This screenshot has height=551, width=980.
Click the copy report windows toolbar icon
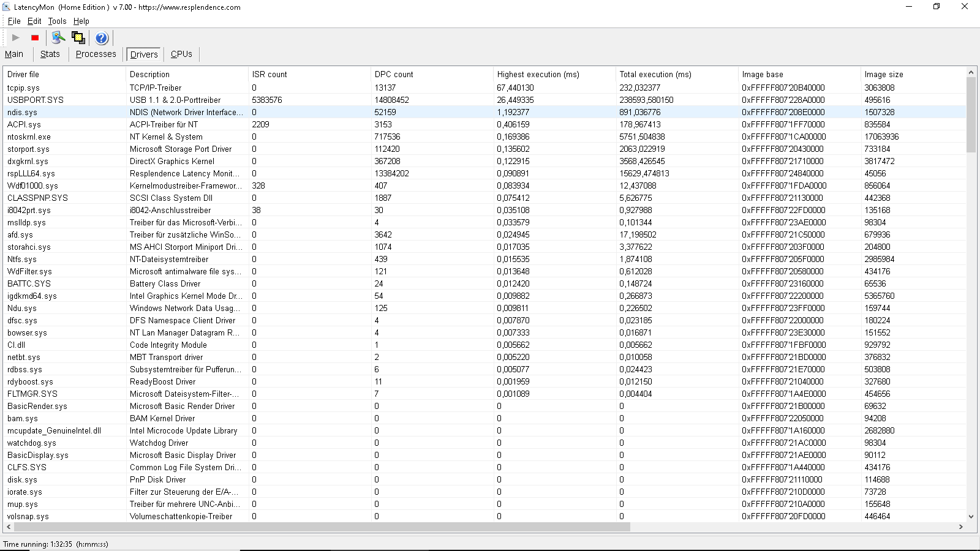coord(78,38)
